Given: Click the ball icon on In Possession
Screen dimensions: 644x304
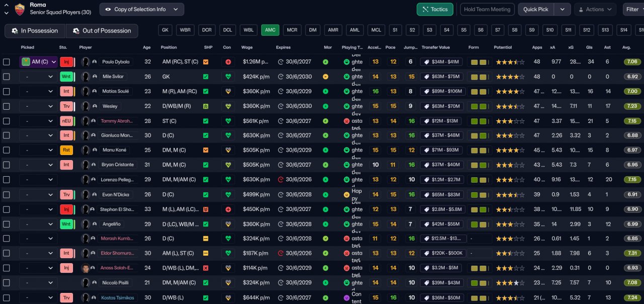Looking at the screenshot, I should 15,31.
